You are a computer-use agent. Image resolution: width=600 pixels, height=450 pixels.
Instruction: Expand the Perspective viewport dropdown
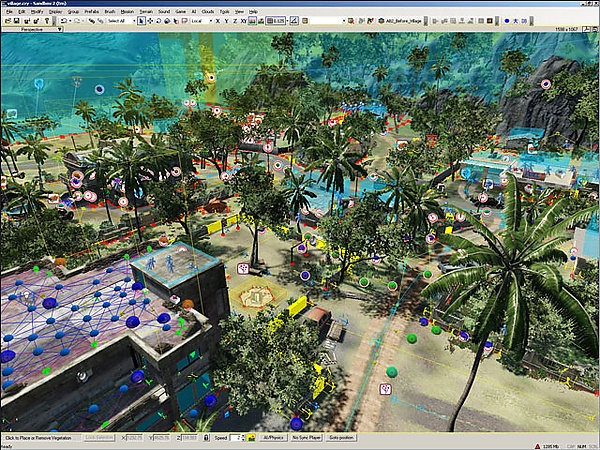pos(60,29)
